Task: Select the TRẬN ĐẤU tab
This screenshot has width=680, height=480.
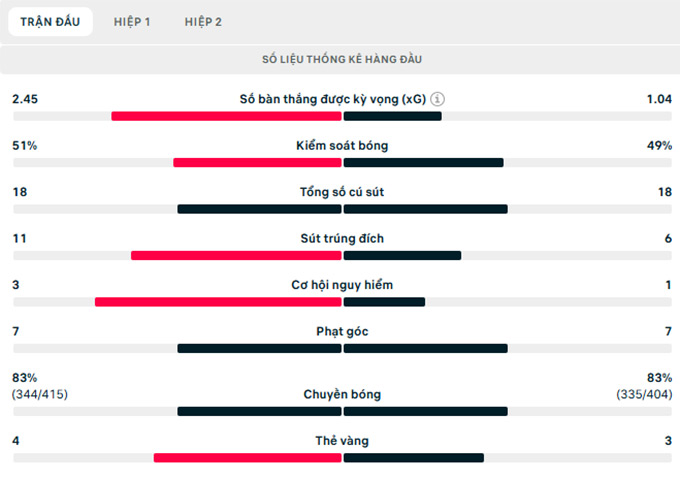Action: 51,22
